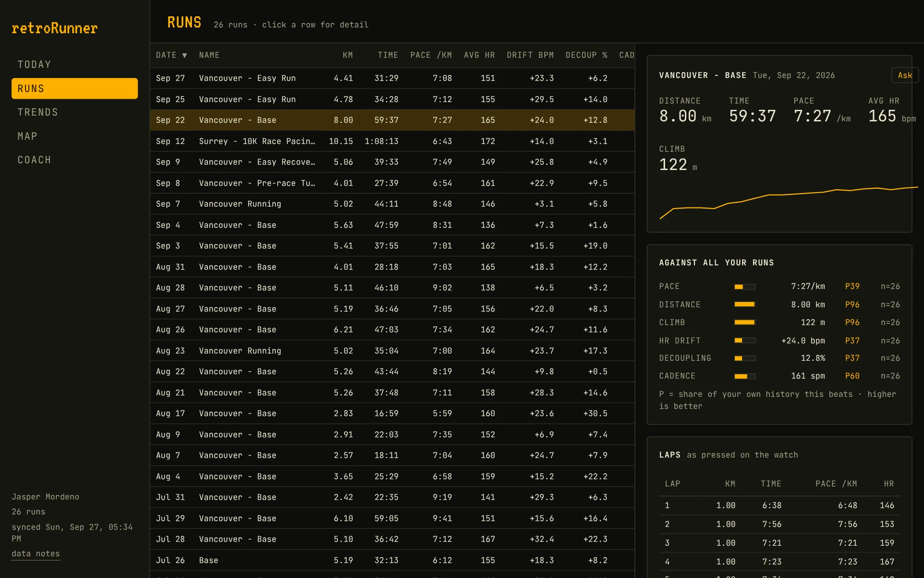This screenshot has width=924, height=578.
Task: Select lap 4 in the laps table
Action: pyautogui.click(x=780, y=562)
